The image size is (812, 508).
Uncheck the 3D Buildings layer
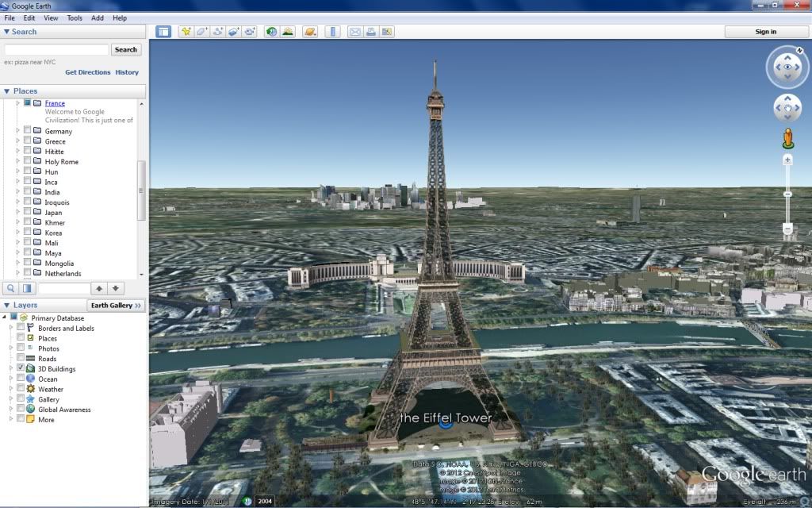tap(21, 368)
